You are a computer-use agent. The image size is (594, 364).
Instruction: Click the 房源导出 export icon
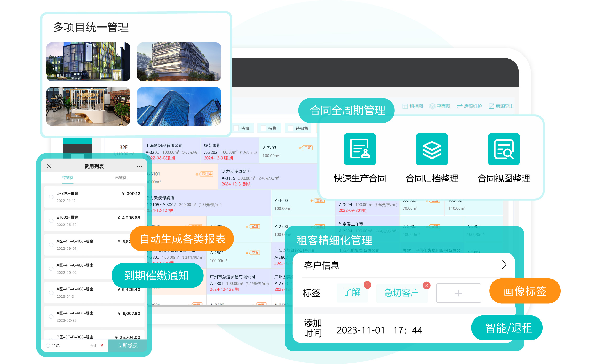(491, 106)
